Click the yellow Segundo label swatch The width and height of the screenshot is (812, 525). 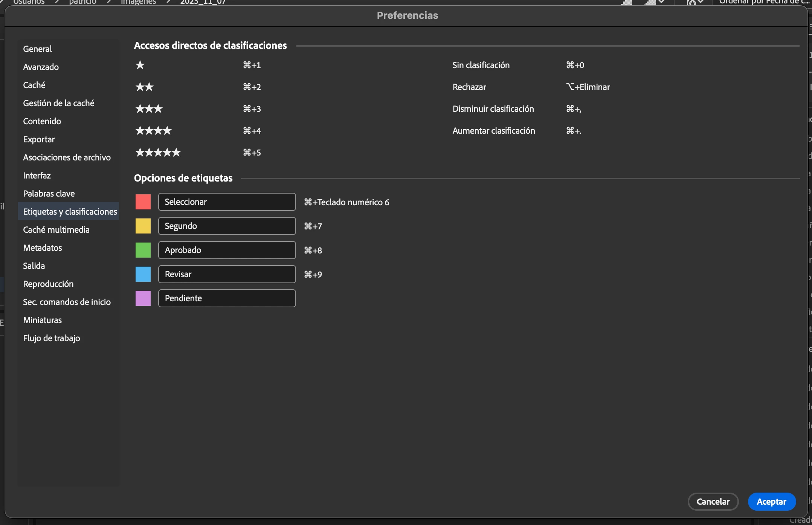pos(143,226)
